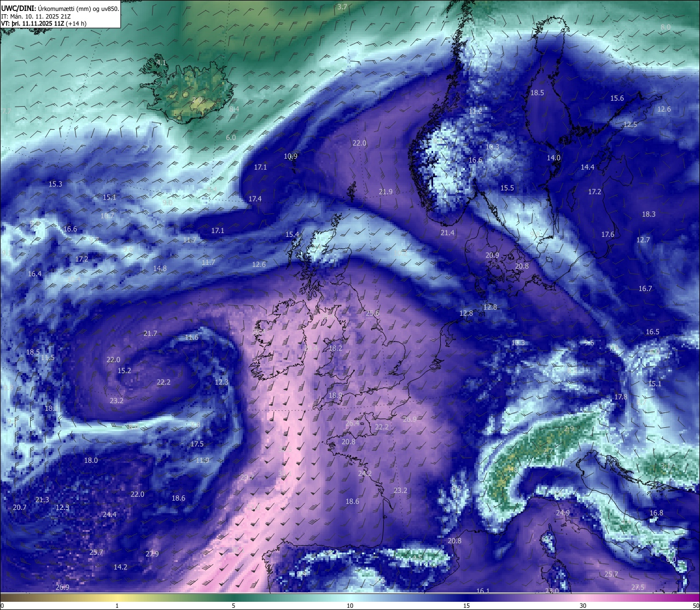Click the '15.4' value north of Scotland
700x610 pixels.
pyautogui.click(x=292, y=234)
